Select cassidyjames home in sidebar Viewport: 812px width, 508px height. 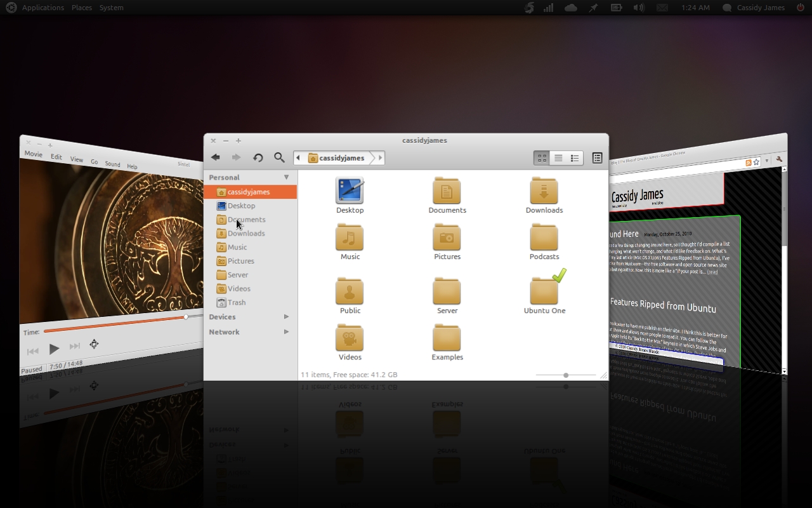pos(250,192)
